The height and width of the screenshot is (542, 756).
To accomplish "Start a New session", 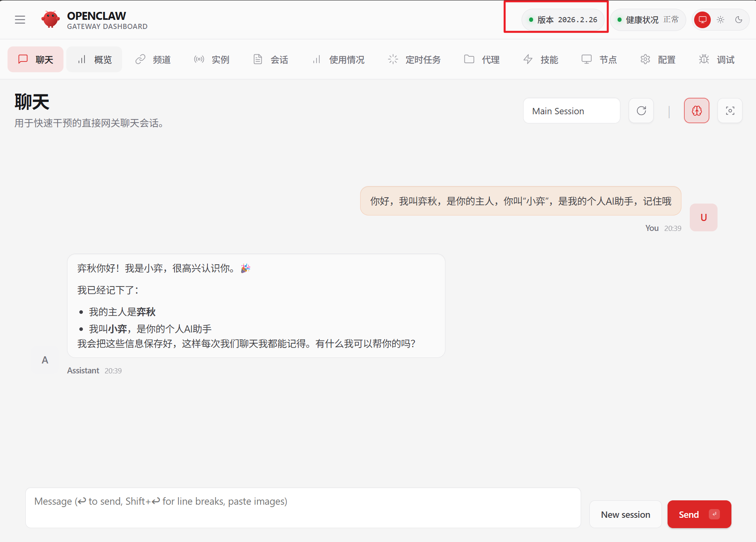I will [x=626, y=514].
